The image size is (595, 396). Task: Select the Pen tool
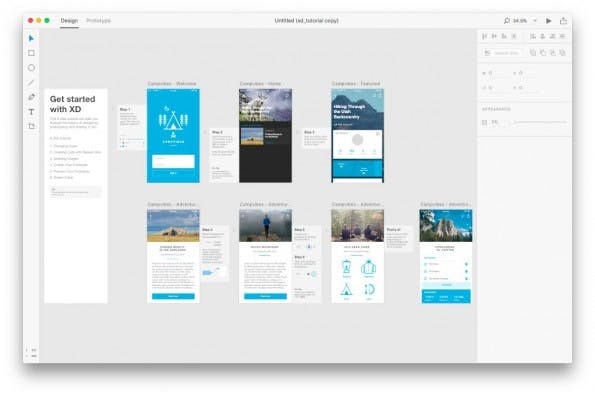[x=31, y=97]
